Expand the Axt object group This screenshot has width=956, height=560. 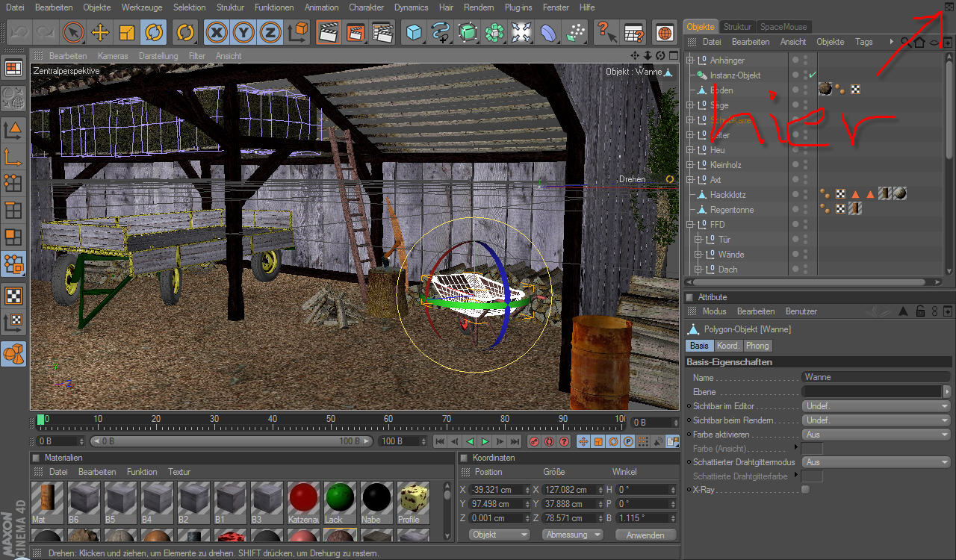pyautogui.click(x=690, y=180)
